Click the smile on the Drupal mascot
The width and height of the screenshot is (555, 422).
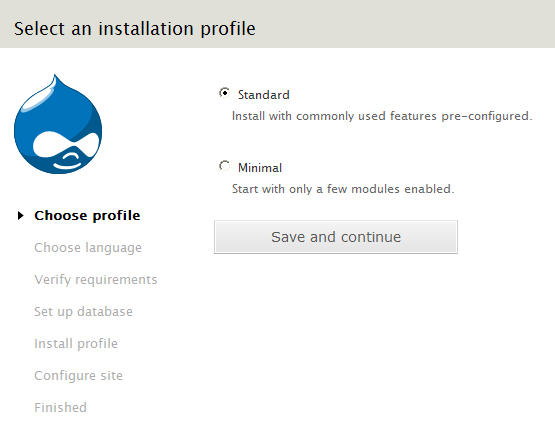pos(67,165)
